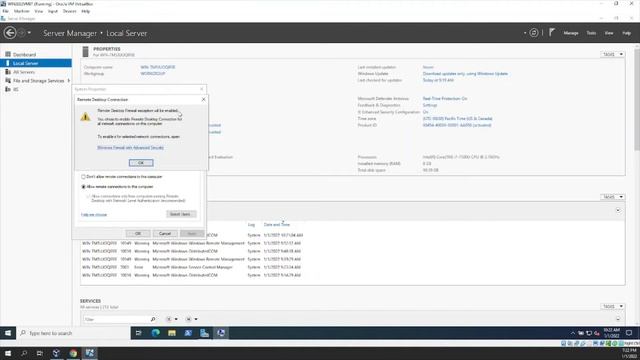640x360 pixels.
Task: Click the File and Storage Services icon
Action: tap(8, 81)
